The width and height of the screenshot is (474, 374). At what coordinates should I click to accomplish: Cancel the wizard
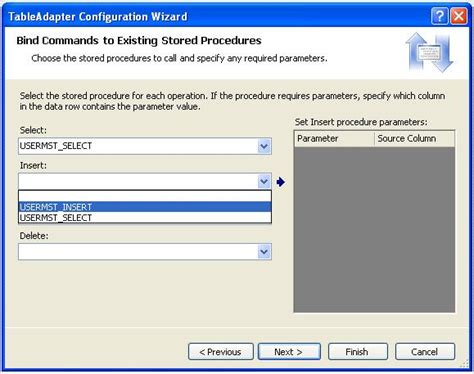[425, 352]
